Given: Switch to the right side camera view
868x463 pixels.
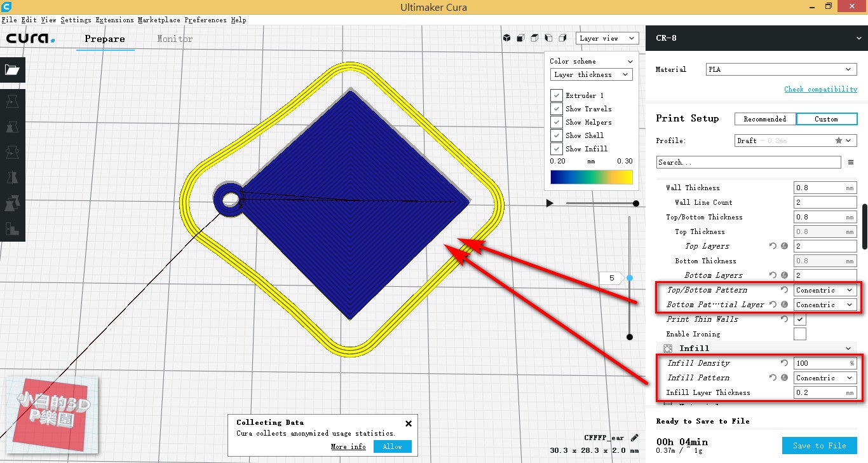Looking at the screenshot, I should 562,38.
